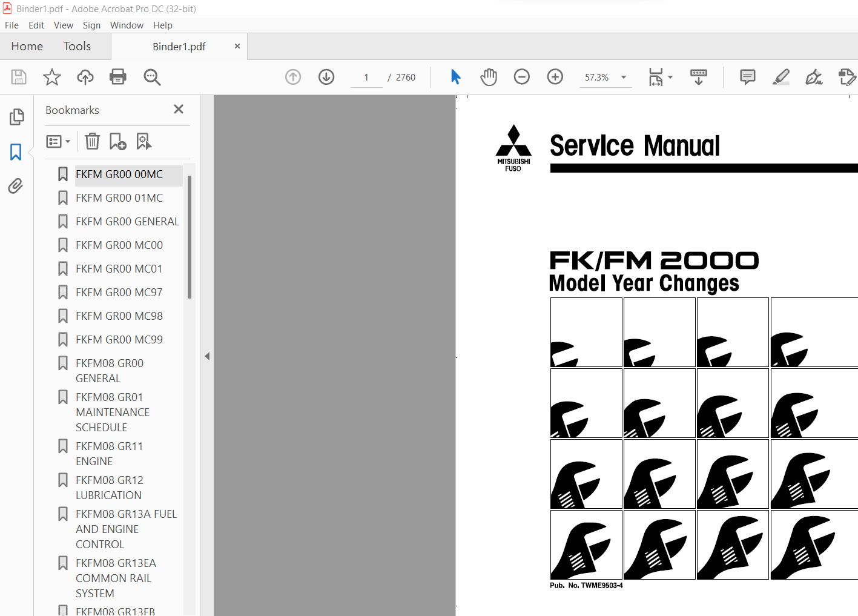This screenshot has width=858, height=616.
Task: Close the Binder1.pdf tab
Action: [237, 46]
